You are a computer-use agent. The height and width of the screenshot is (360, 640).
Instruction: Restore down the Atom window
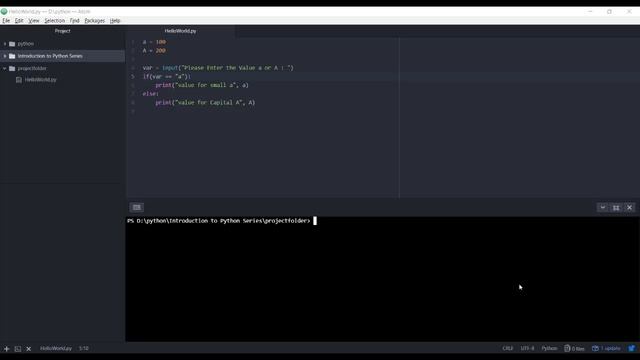tap(609, 11)
